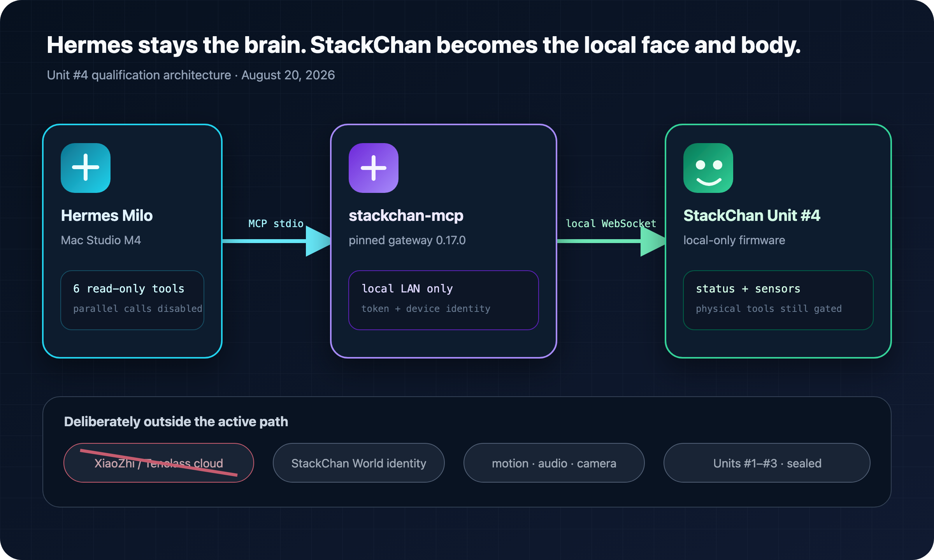Click the purple plus icon above stackchan-mcp

374,168
